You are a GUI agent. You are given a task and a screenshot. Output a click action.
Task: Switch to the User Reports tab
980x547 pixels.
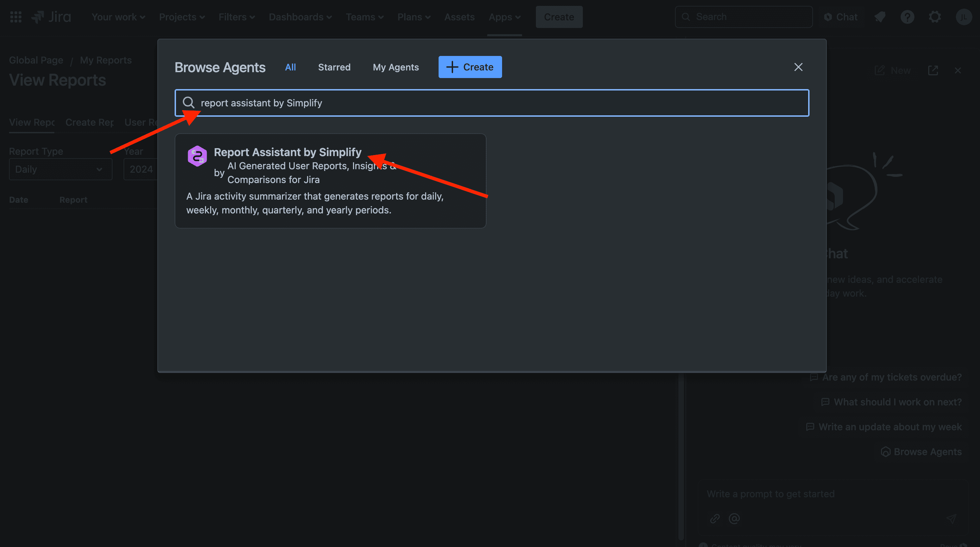pyautogui.click(x=141, y=122)
